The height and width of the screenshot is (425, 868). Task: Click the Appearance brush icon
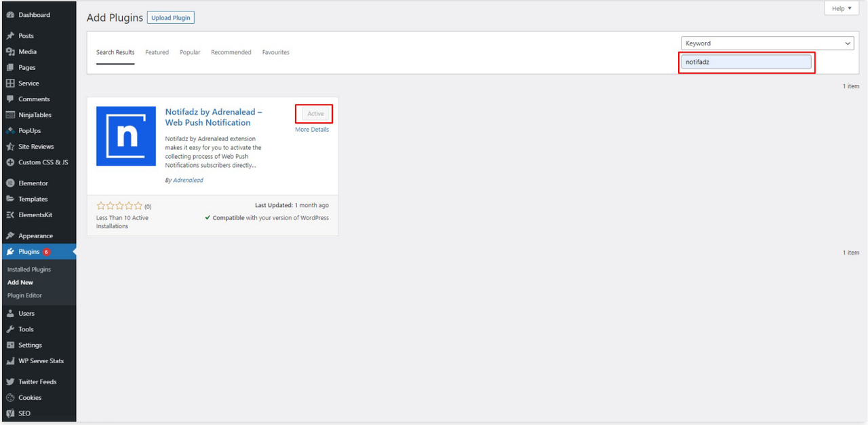coord(10,236)
